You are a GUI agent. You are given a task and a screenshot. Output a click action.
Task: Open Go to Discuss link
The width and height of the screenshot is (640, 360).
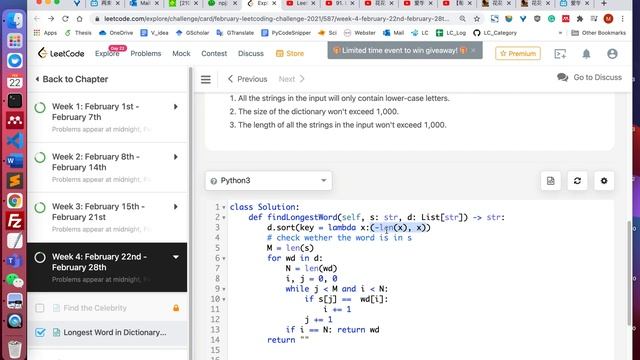pos(589,77)
